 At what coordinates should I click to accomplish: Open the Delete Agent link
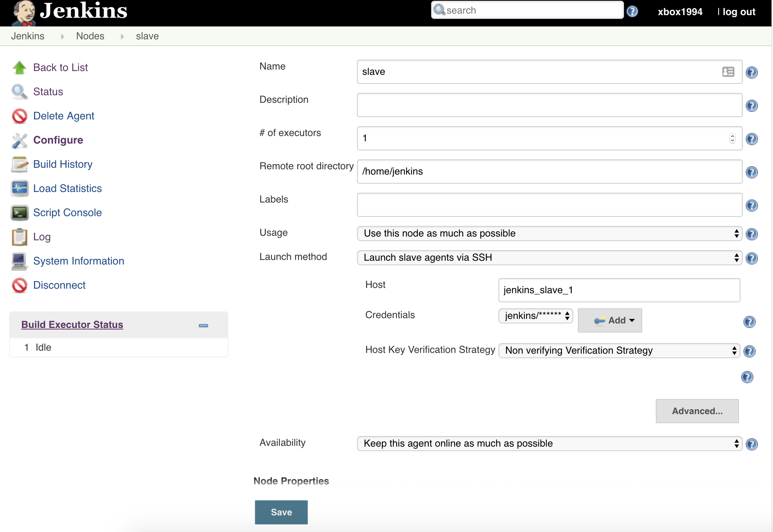(64, 116)
